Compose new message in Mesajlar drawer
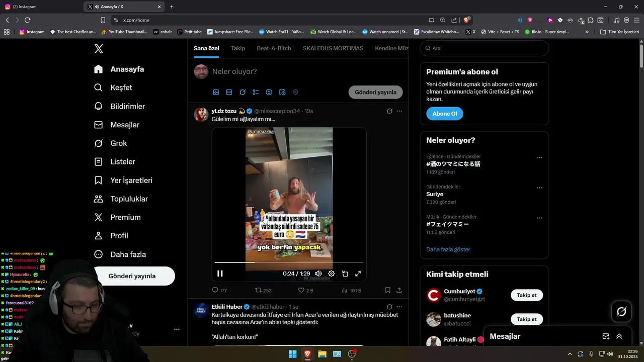644x362 pixels. (606, 336)
